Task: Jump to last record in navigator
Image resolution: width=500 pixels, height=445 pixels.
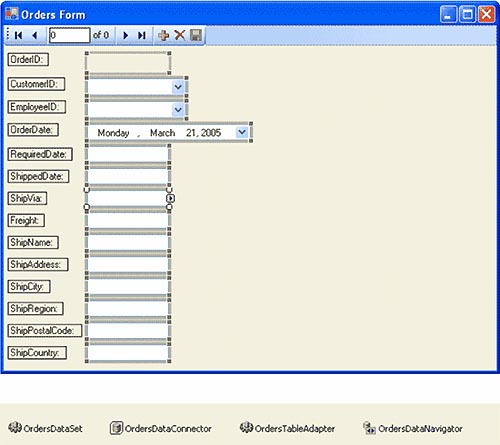Action: [x=142, y=35]
